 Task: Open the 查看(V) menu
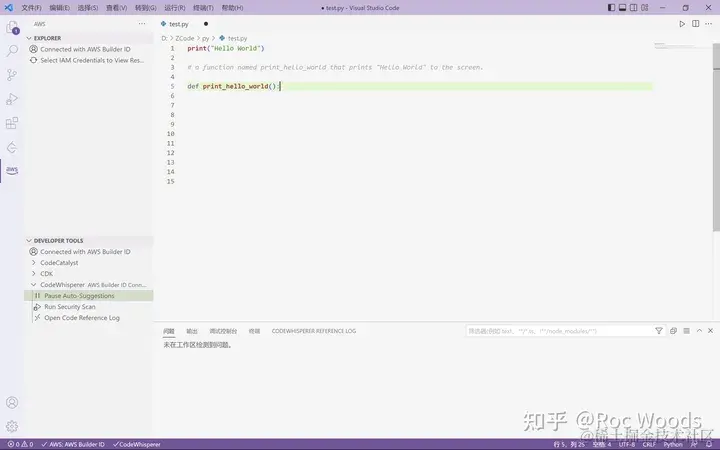[x=117, y=8]
